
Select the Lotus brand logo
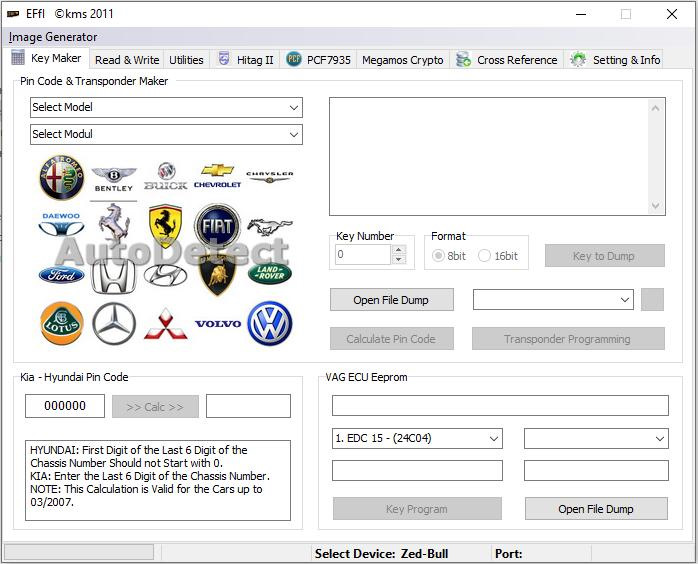click(x=61, y=324)
